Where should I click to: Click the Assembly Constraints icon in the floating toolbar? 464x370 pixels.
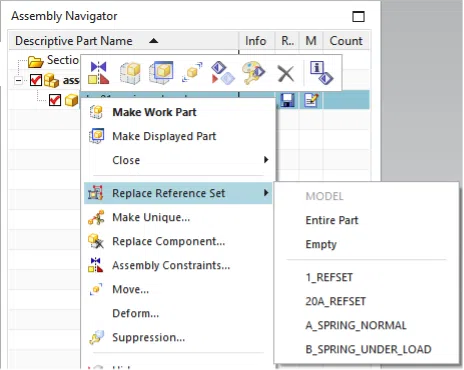[x=98, y=73]
